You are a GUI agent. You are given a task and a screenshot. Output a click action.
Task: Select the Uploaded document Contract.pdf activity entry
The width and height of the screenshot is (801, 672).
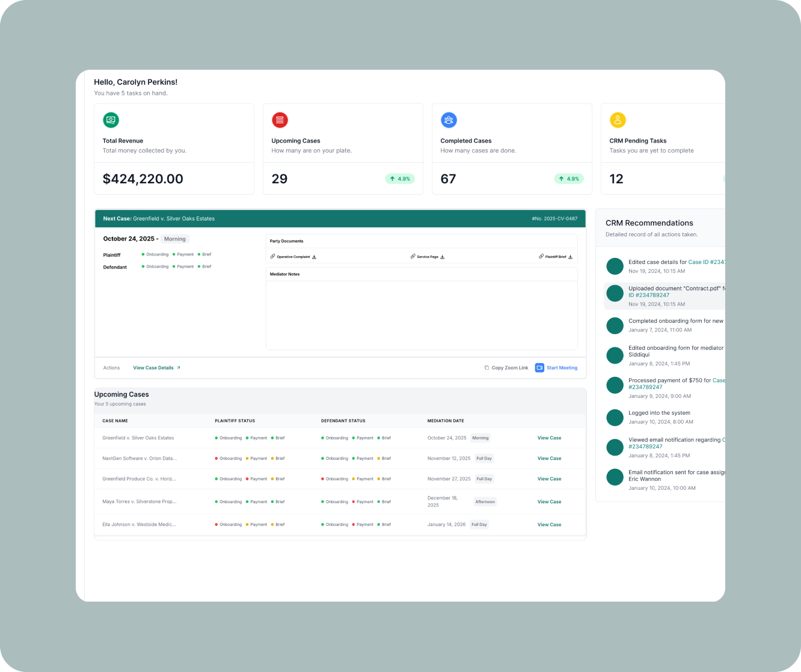coord(664,296)
